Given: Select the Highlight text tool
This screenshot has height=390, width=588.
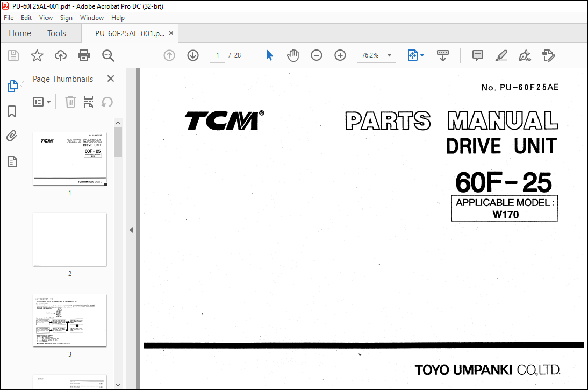Looking at the screenshot, I should click(x=501, y=55).
